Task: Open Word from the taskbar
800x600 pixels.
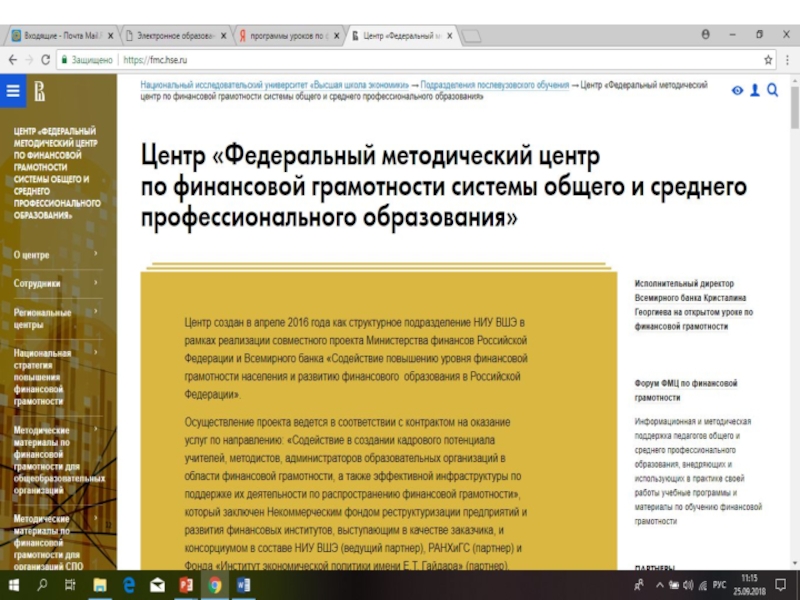Action: click(243, 584)
